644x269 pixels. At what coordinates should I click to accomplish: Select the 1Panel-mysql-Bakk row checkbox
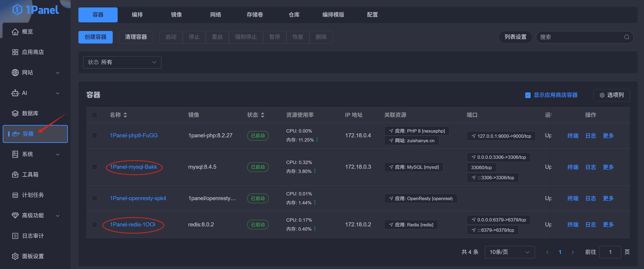[x=95, y=167]
